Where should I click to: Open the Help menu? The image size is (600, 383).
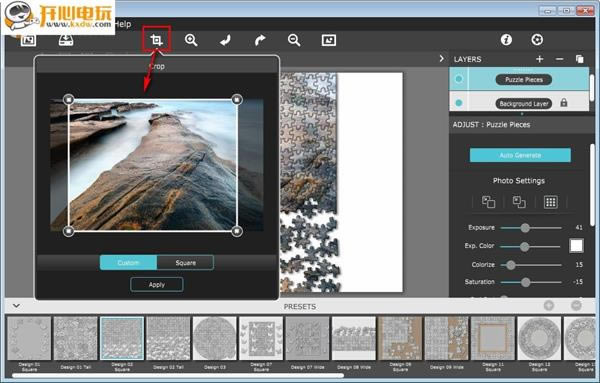(123, 24)
